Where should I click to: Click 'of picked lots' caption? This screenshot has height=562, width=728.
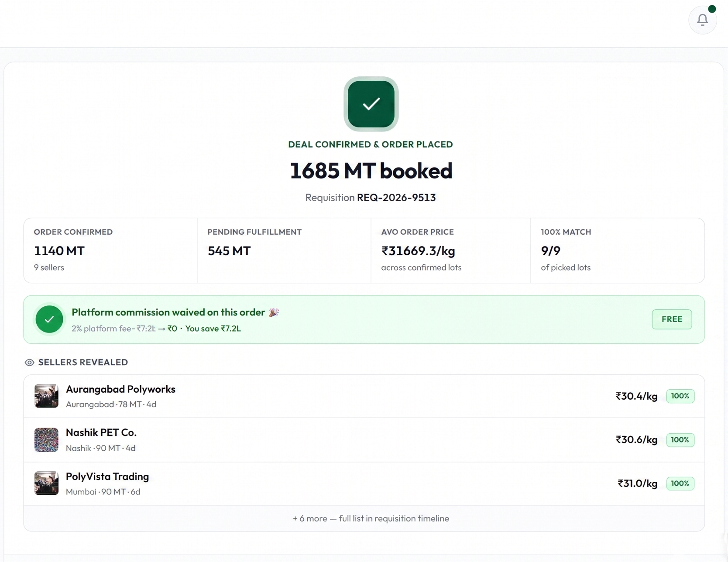[x=566, y=267]
